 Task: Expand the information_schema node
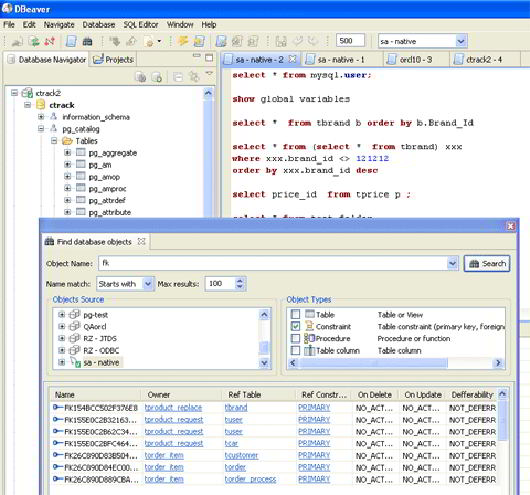pos(41,117)
